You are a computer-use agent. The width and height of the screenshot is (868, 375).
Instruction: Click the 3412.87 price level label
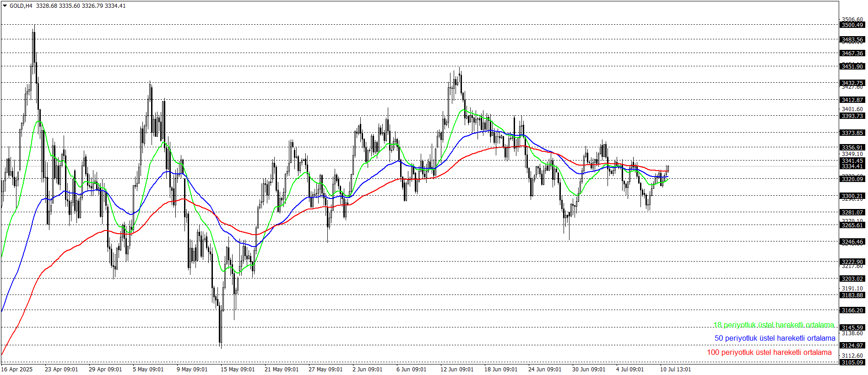(x=852, y=100)
